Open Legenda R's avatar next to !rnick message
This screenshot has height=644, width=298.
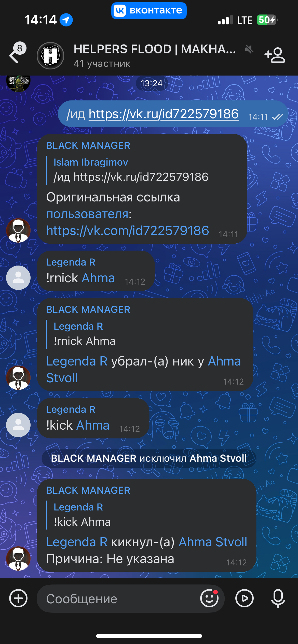pyautogui.click(x=18, y=278)
